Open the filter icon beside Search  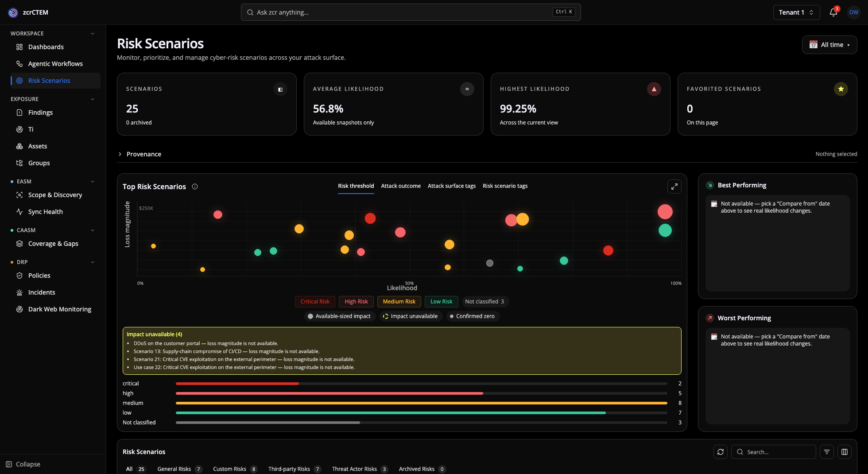tap(827, 452)
